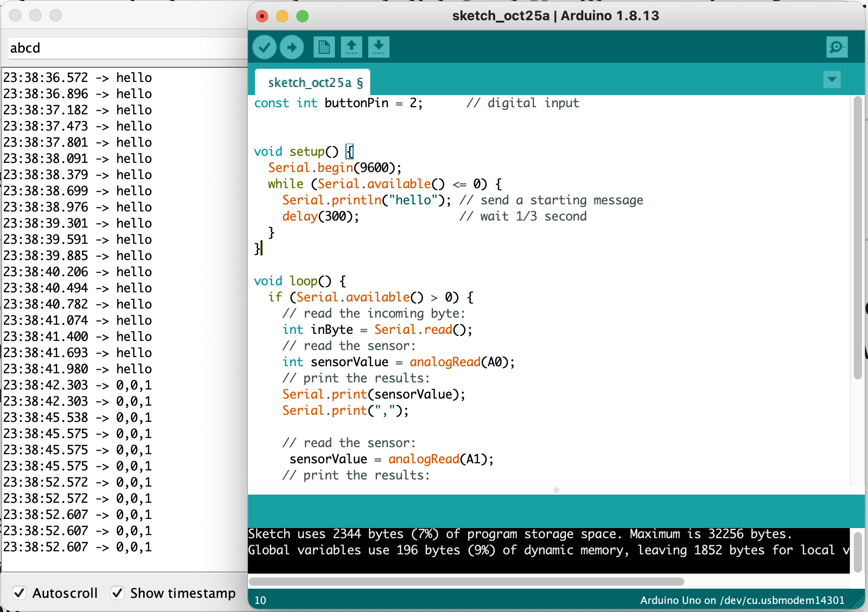Click the code editor vertical scrollbar
This screenshot has width=868, height=612.
[x=857, y=238]
